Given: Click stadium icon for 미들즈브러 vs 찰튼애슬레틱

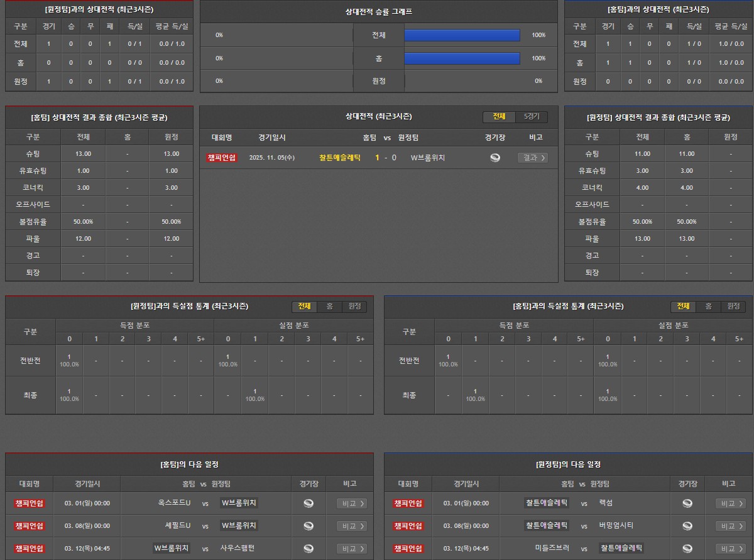Looking at the screenshot, I should pyautogui.click(x=687, y=549).
